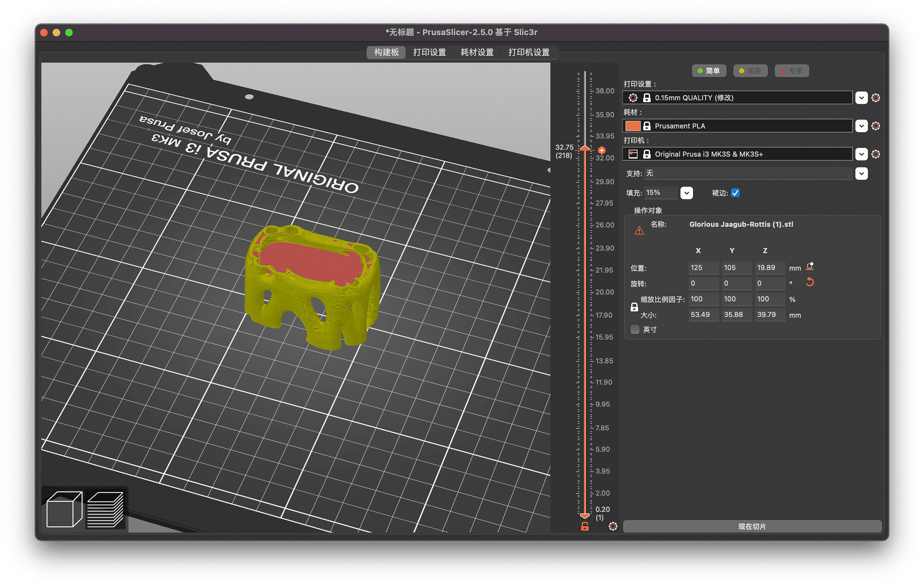Viewport: 924px width, 587px height.
Task: Click the 填充 15% infill input field
Action: pos(661,193)
